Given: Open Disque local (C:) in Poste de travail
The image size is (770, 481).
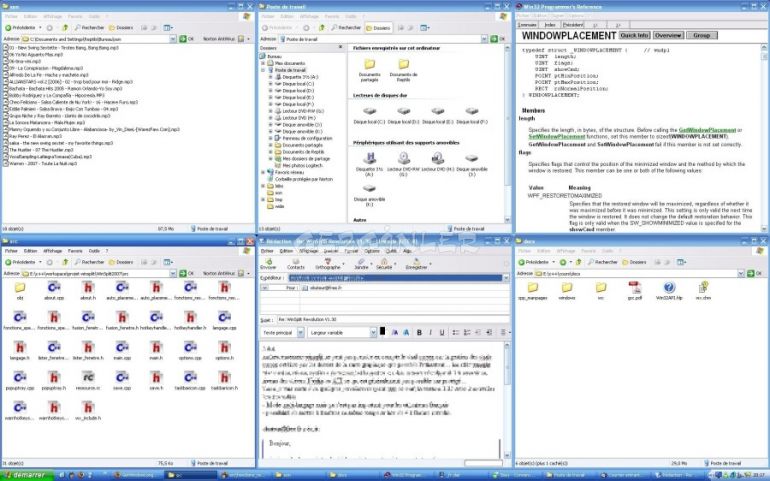Looking at the screenshot, I should coord(369,115).
